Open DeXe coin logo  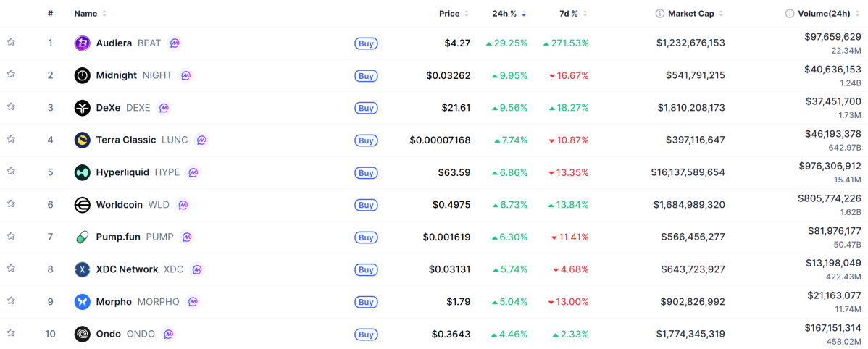point(83,108)
